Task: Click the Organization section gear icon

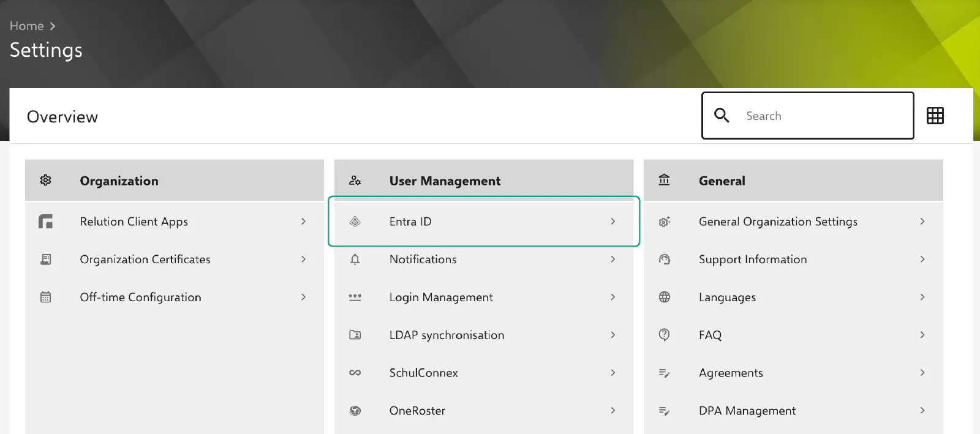Action: click(x=46, y=180)
